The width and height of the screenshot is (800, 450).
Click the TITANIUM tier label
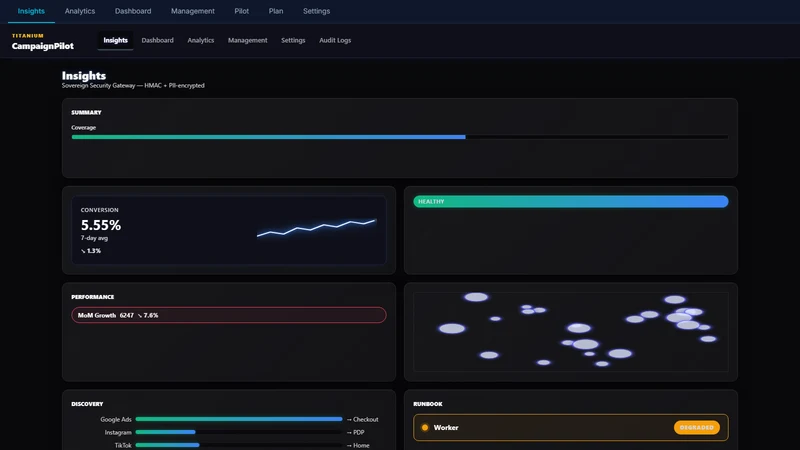(x=28, y=36)
